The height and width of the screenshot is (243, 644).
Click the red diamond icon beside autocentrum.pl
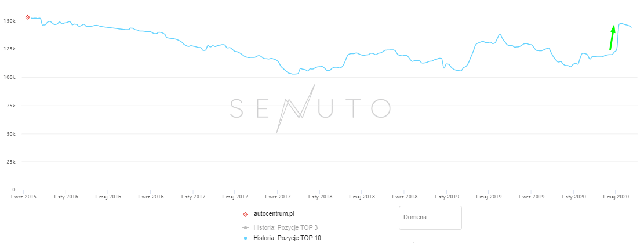click(x=246, y=215)
